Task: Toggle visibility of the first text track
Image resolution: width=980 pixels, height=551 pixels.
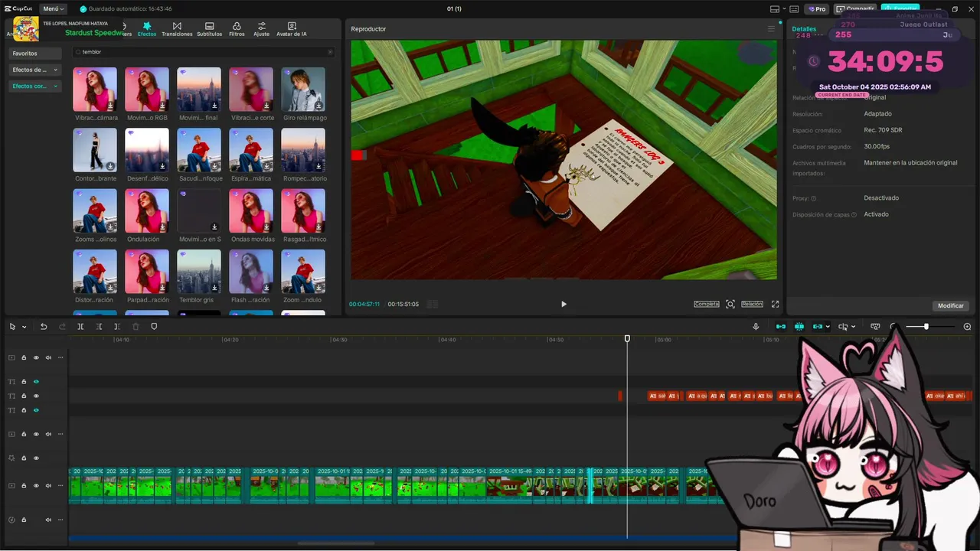Action: (36, 381)
